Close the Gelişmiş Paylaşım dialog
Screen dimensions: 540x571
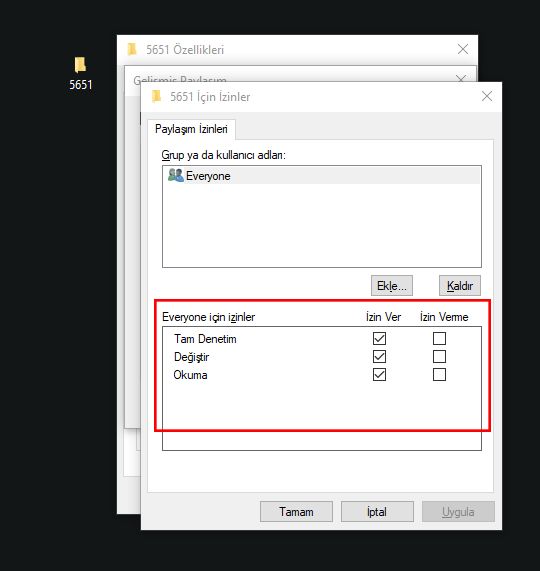(x=461, y=78)
